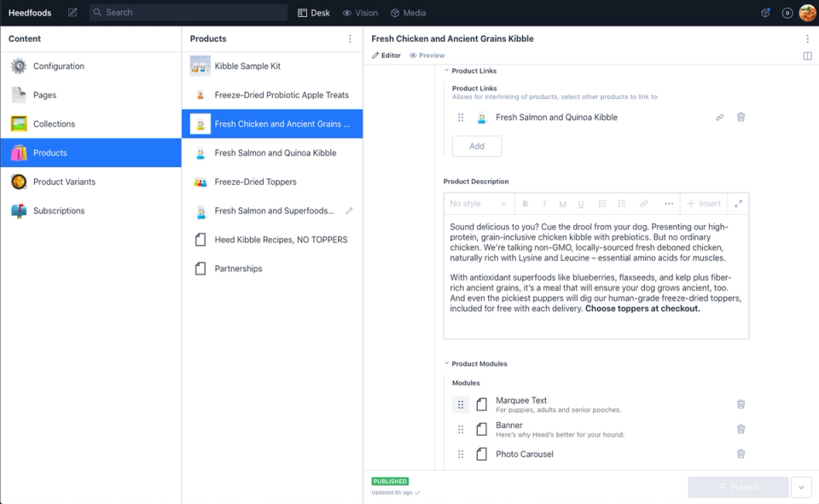Open Configuration in Content list
Image resolution: width=819 pixels, height=504 pixels.
pos(91,67)
